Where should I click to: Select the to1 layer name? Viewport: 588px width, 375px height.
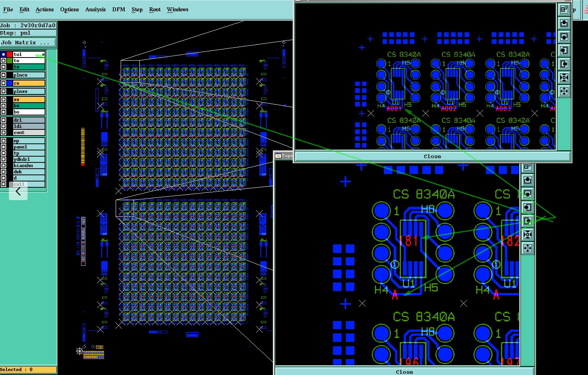(x=29, y=54)
